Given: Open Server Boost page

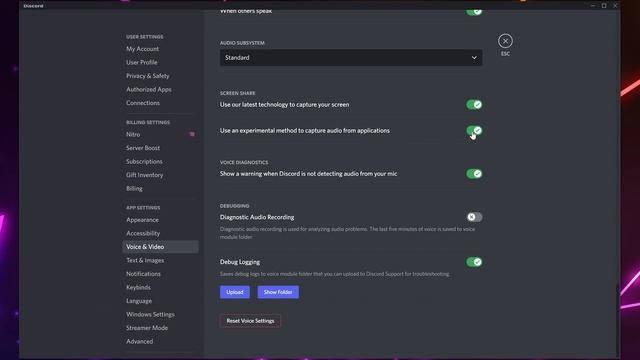Looking at the screenshot, I should 143,148.
